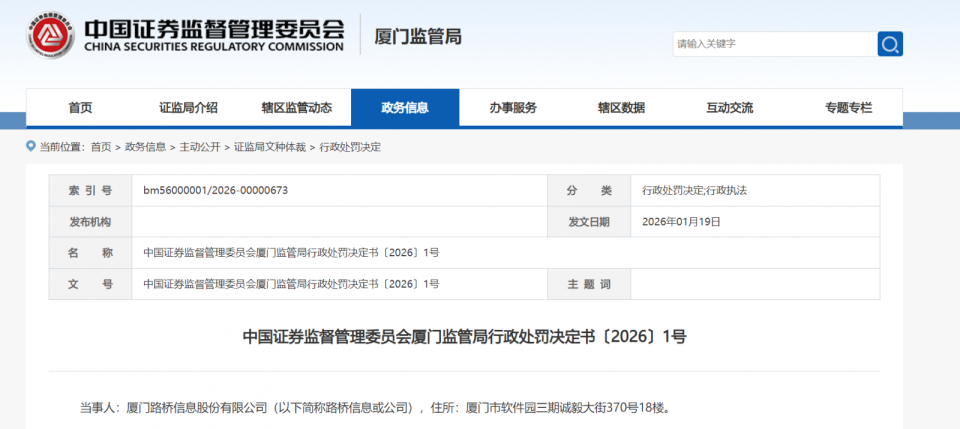
Task: Open the 证监局介绍 navigation tab
Action: point(188,108)
